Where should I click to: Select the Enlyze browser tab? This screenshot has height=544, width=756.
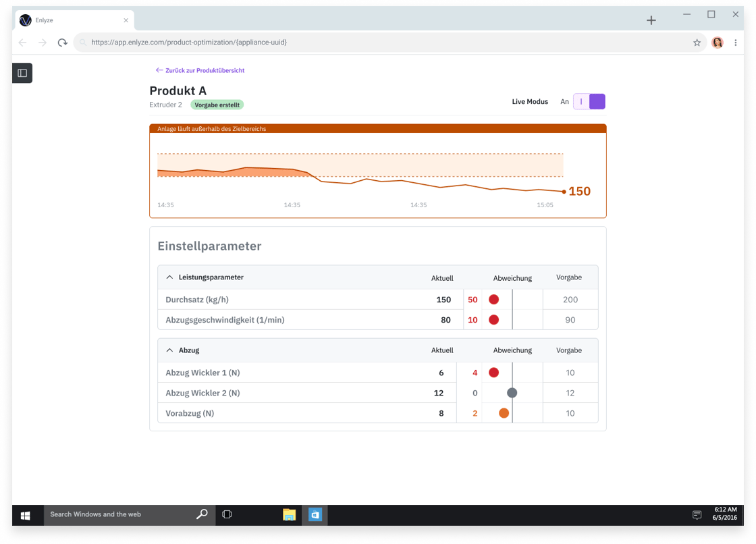pos(75,20)
